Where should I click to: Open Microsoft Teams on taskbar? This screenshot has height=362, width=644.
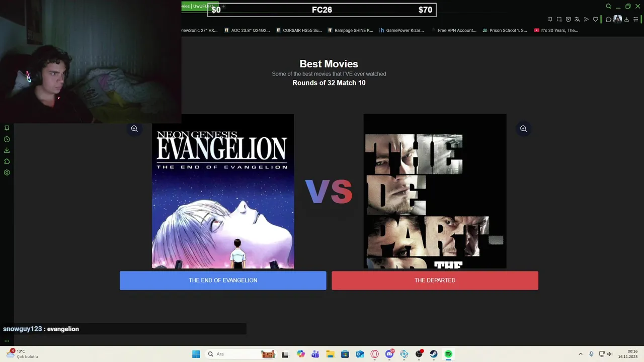[315, 354]
